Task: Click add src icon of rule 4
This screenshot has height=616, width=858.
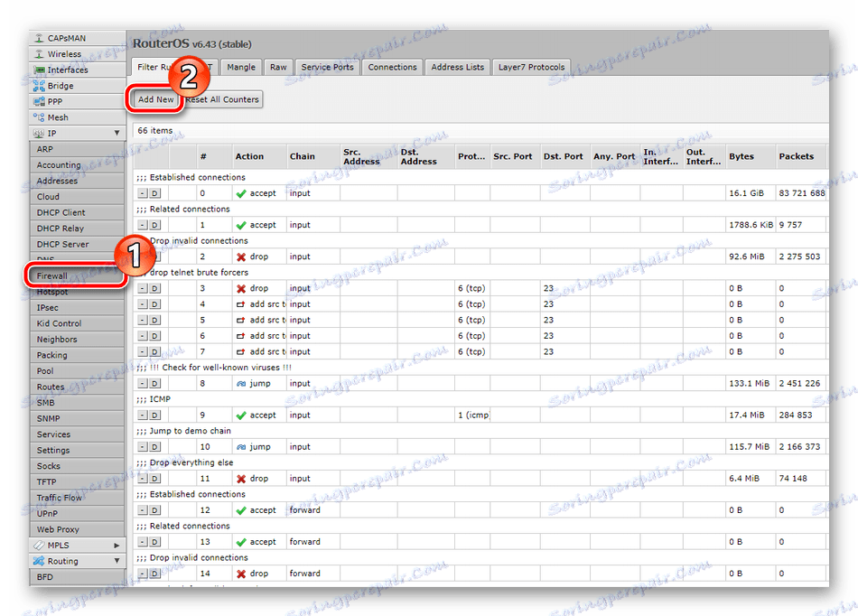Action: 241,304
